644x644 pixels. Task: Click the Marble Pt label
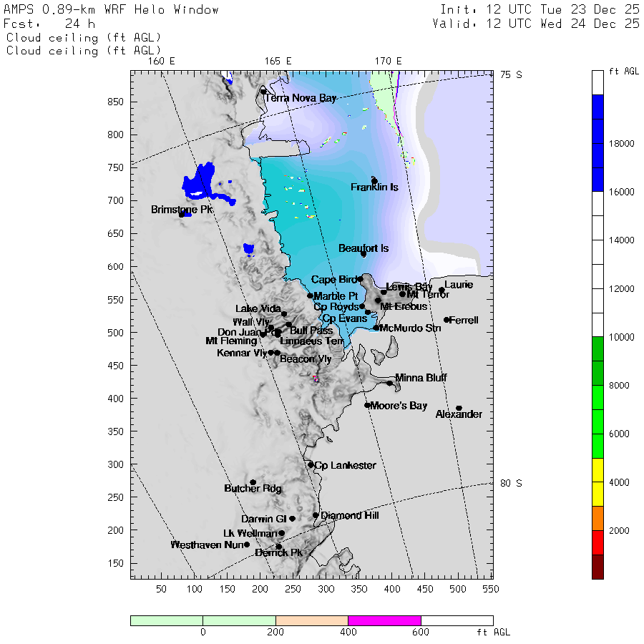click(x=336, y=296)
